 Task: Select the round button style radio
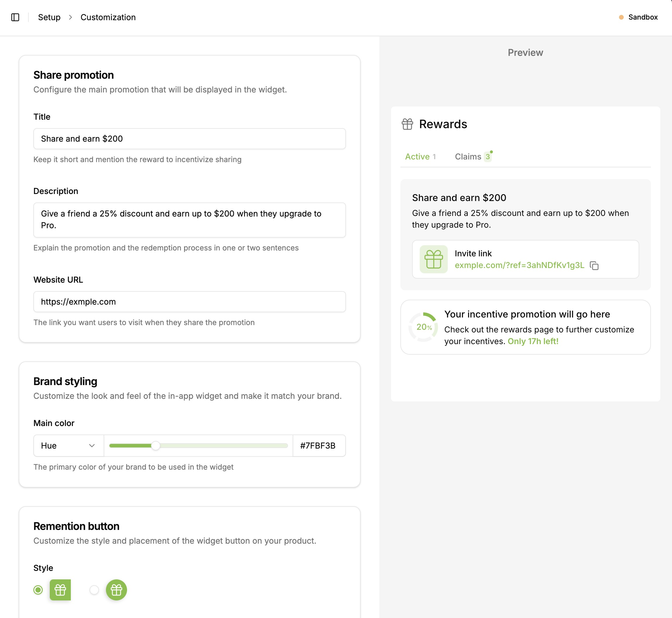pyautogui.click(x=94, y=590)
